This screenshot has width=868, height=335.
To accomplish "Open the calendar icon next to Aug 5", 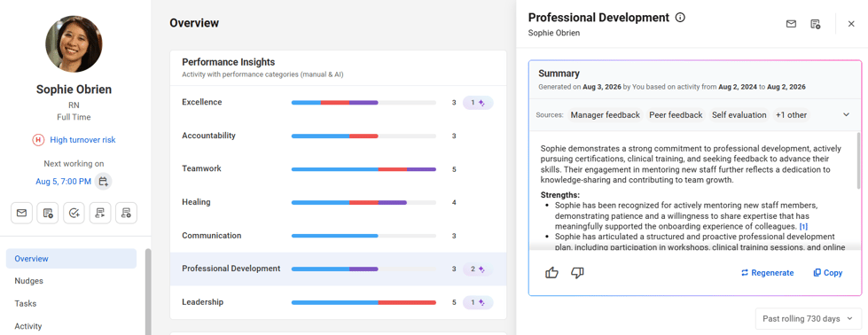I will pyautogui.click(x=103, y=181).
